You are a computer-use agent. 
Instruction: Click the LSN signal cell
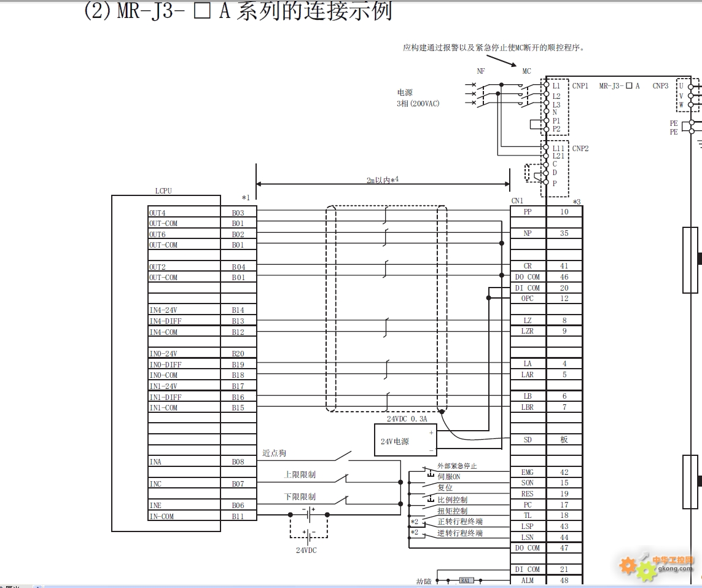click(528, 537)
